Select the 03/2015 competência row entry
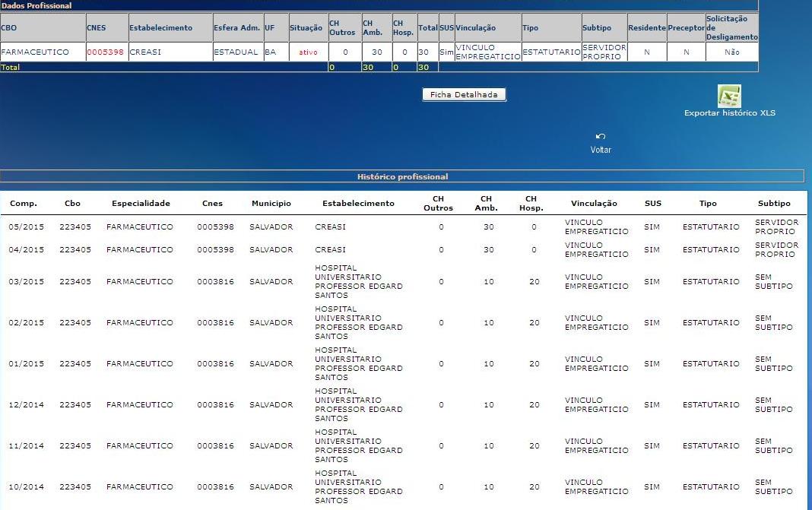Screen dimensions: 812x510 click(26, 282)
